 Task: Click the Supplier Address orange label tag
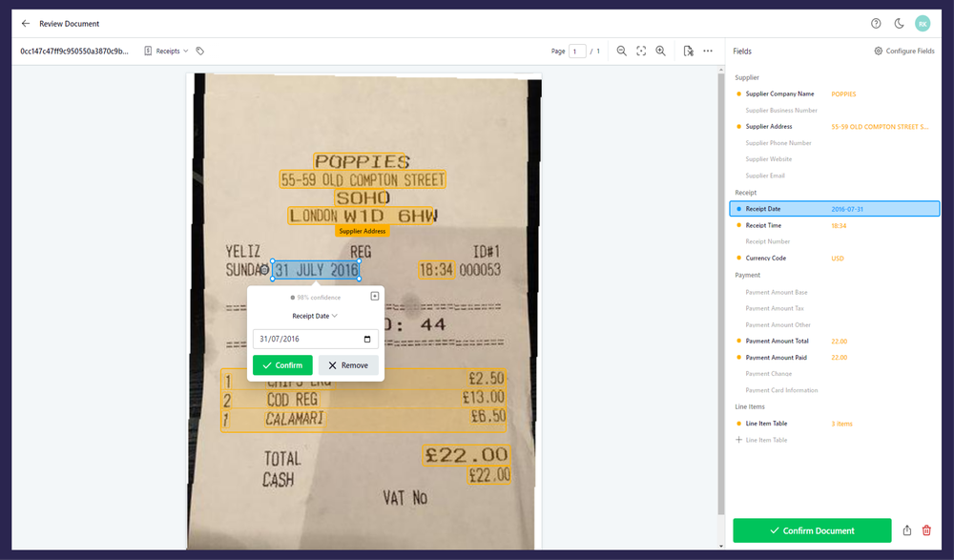(362, 231)
